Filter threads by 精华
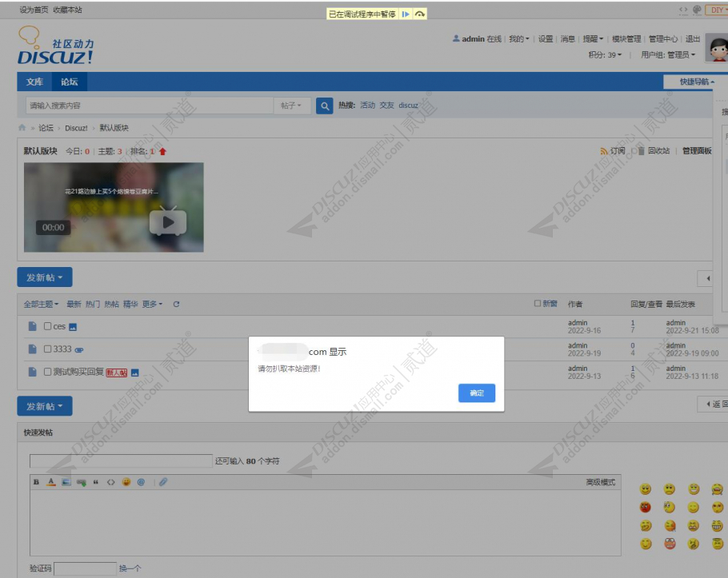 [130, 305]
